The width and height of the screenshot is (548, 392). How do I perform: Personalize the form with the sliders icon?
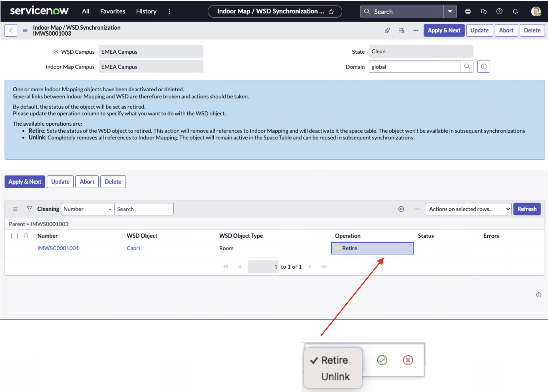[402, 30]
